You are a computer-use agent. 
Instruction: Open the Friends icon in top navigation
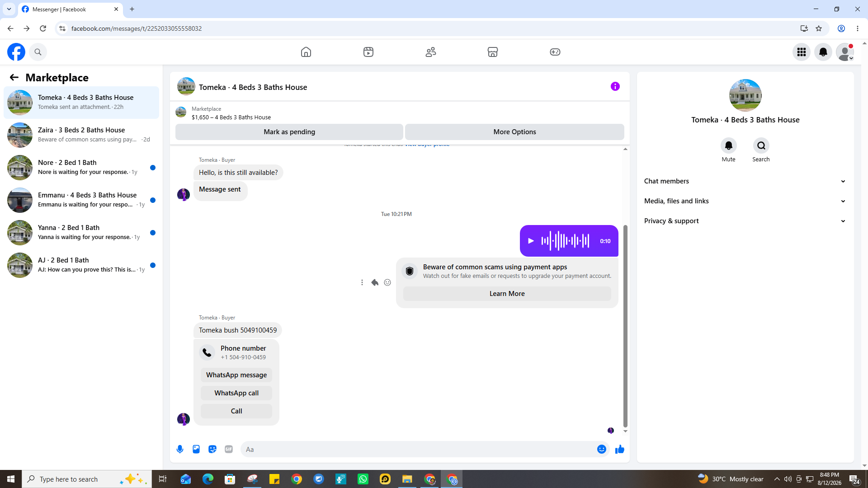[x=431, y=52]
